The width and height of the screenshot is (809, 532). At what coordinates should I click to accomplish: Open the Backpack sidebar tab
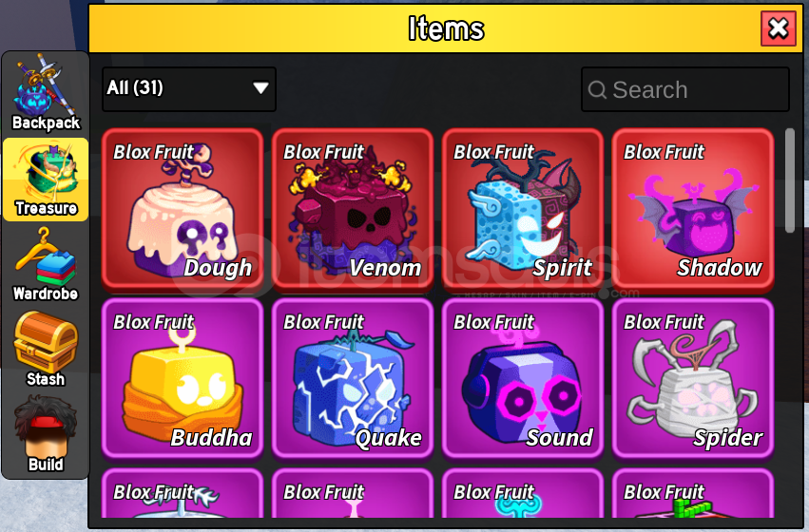[46, 93]
